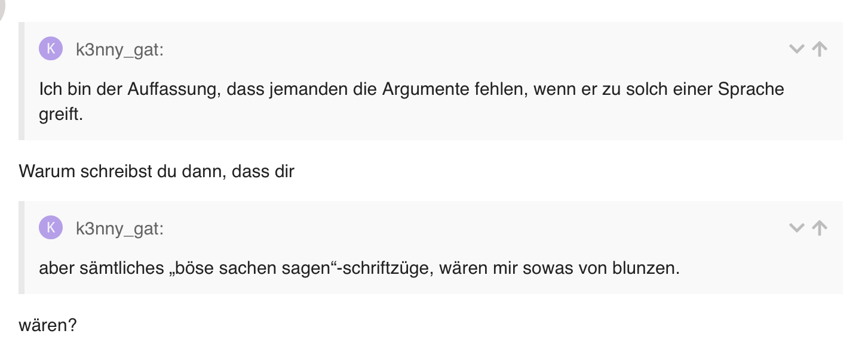Viewport: 868px width, 346px height.
Task: Open k3nny_gat username in the second quote header
Action: [x=119, y=228]
